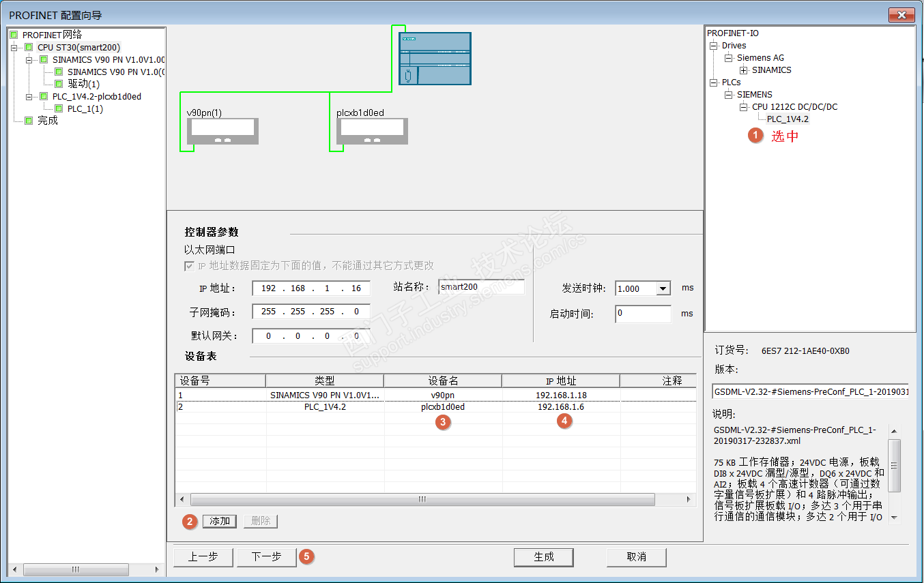Click the 192.168.1.18 IP address cell
924x583 pixels.
[561, 395]
